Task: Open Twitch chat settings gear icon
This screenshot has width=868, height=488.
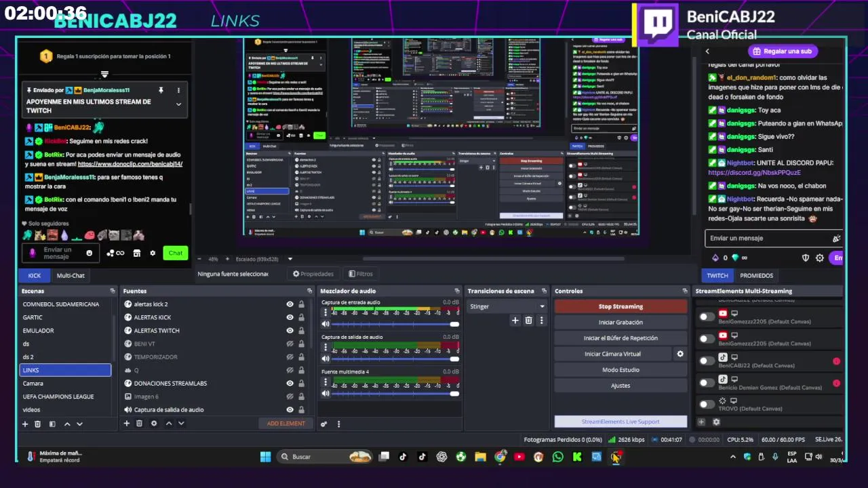Action: tap(820, 258)
